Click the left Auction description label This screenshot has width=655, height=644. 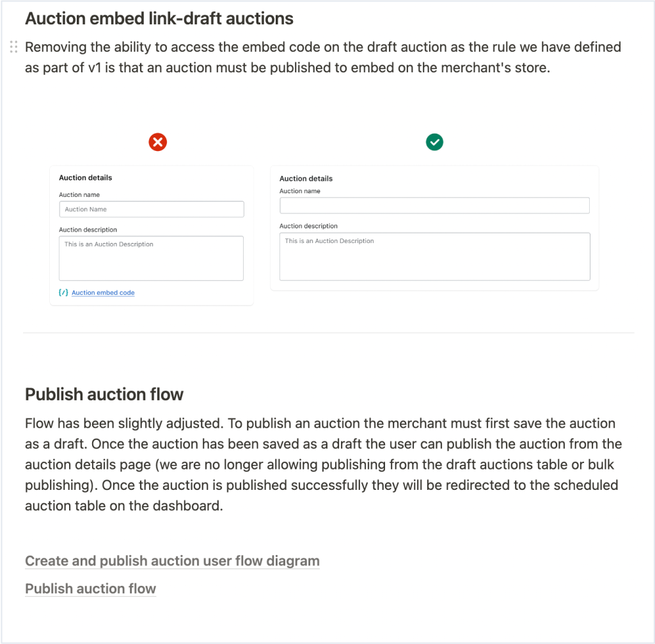88,230
